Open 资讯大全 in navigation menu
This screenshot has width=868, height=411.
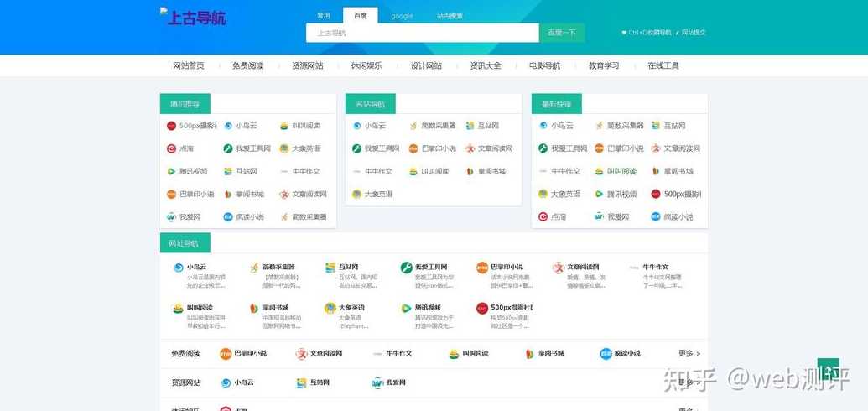point(486,65)
